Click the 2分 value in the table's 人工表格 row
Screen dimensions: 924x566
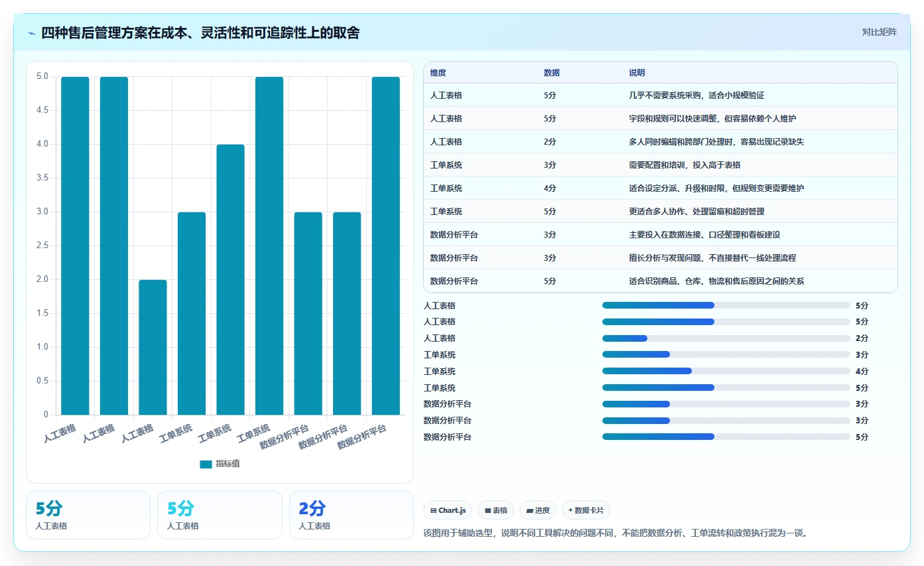(x=550, y=142)
